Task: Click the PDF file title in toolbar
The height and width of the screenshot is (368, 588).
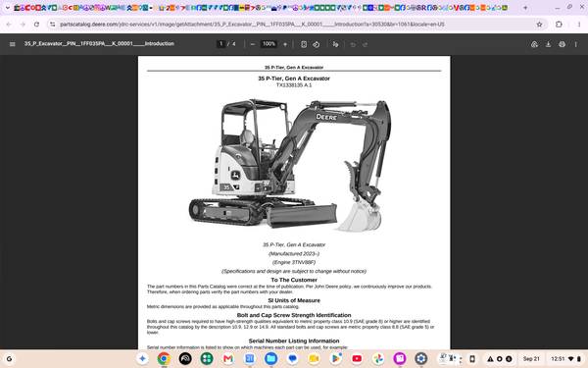Action: pos(99,43)
